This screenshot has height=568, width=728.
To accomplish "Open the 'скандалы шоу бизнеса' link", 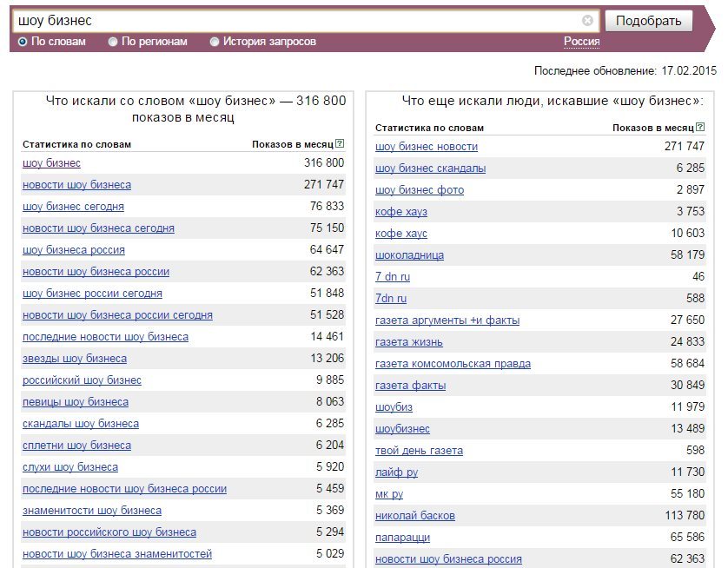I will pos(81,424).
